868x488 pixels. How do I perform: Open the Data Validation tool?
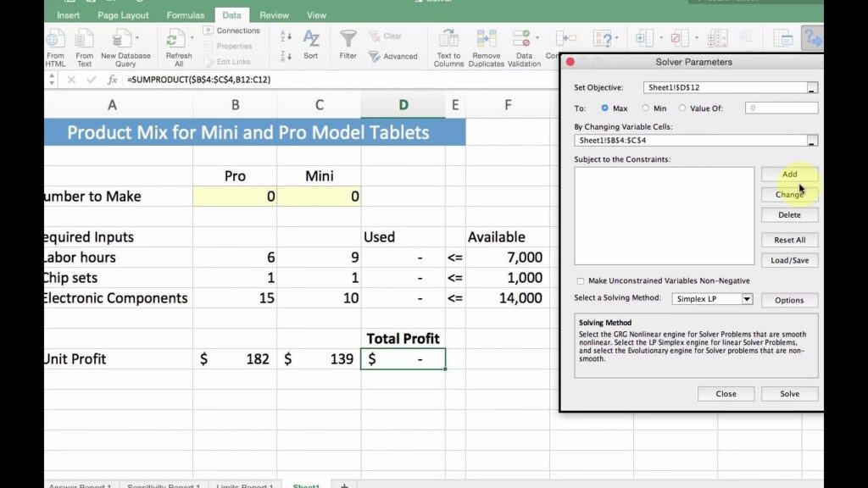[x=524, y=39]
